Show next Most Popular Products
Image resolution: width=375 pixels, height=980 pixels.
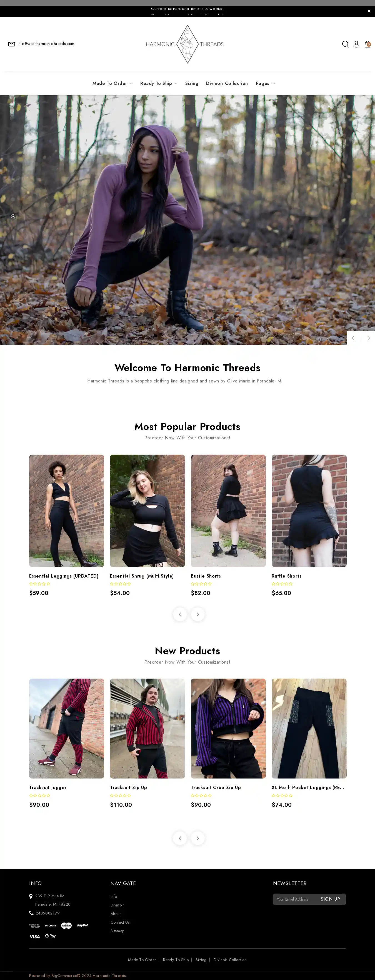pyautogui.click(x=197, y=614)
